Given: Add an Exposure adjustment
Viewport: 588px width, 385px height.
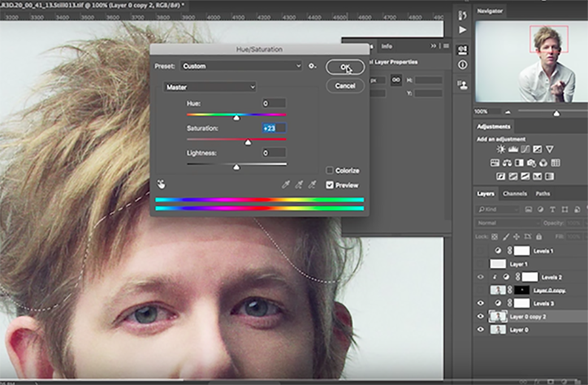Looking at the screenshot, I should coord(538,149).
